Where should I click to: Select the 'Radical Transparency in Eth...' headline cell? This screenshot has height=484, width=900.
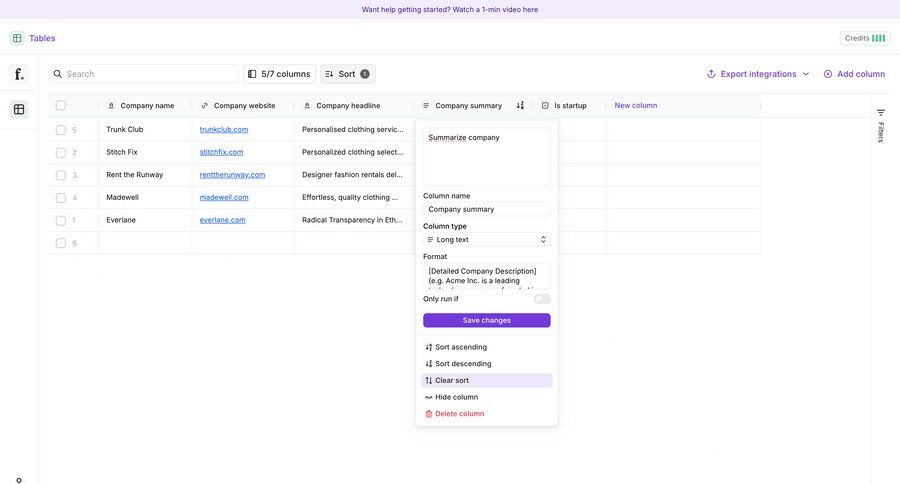pos(353,220)
